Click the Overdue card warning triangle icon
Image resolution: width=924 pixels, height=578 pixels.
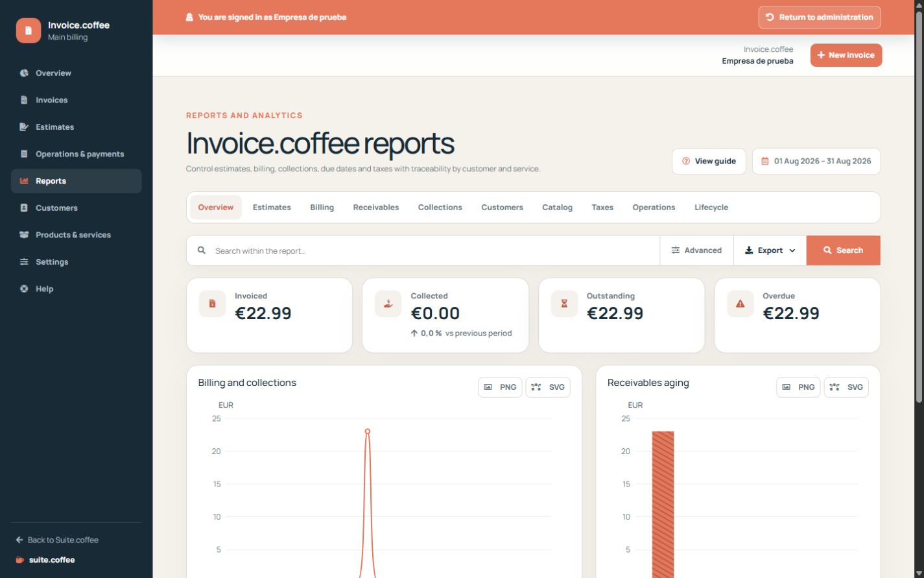click(740, 304)
